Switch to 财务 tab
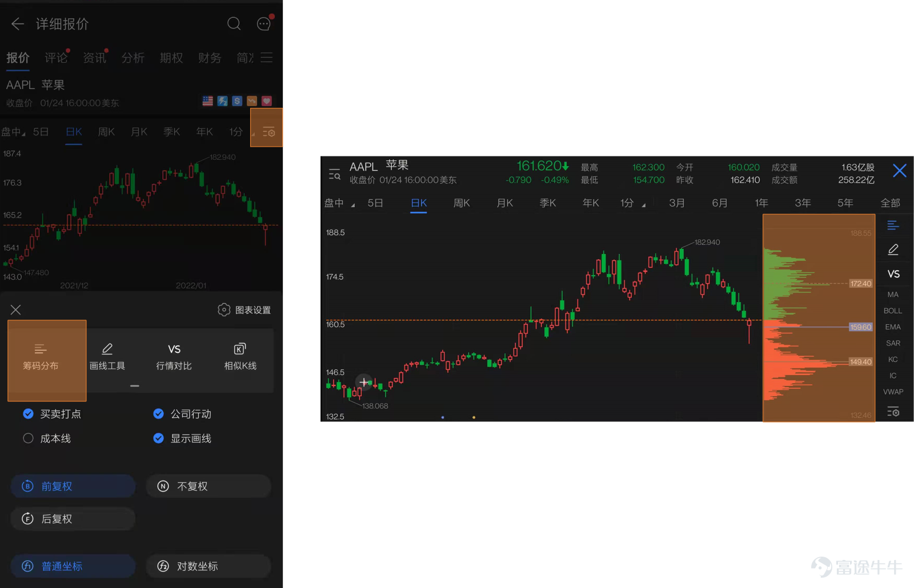Screen dimensions: 914x588 (x=209, y=58)
